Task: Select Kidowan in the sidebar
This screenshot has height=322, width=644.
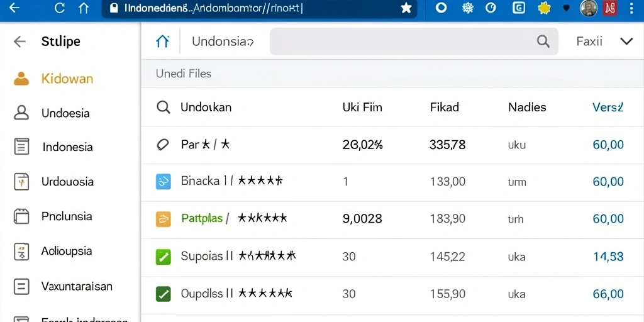Action: pyautogui.click(x=67, y=79)
